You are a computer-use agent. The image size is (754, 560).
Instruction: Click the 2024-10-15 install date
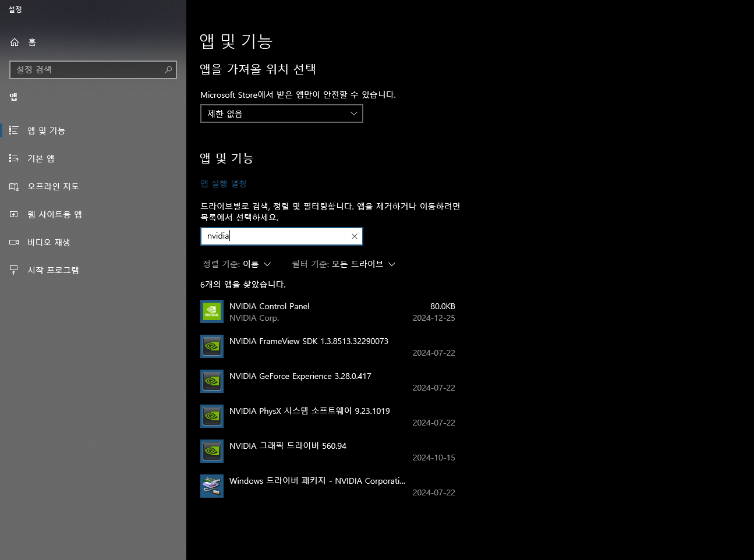[434, 458]
